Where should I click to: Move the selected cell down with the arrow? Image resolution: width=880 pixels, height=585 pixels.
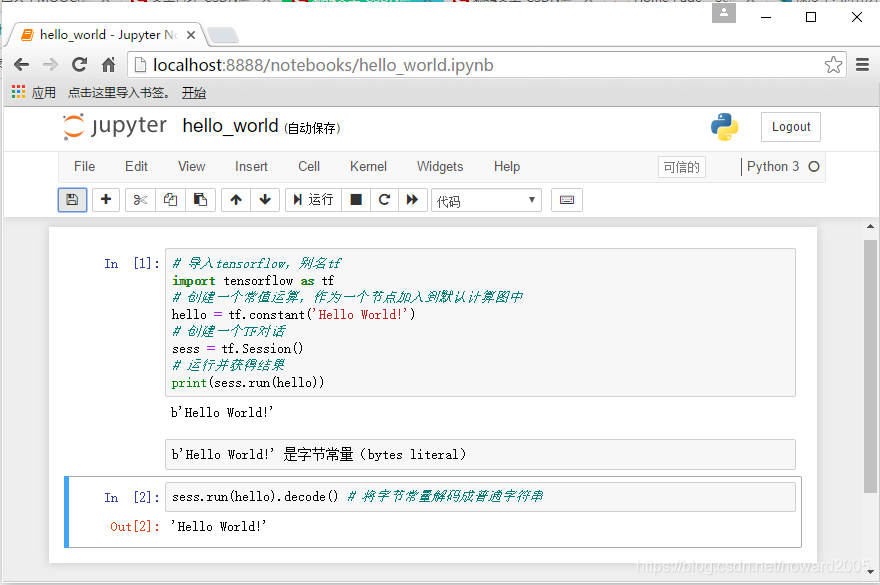click(x=265, y=200)
